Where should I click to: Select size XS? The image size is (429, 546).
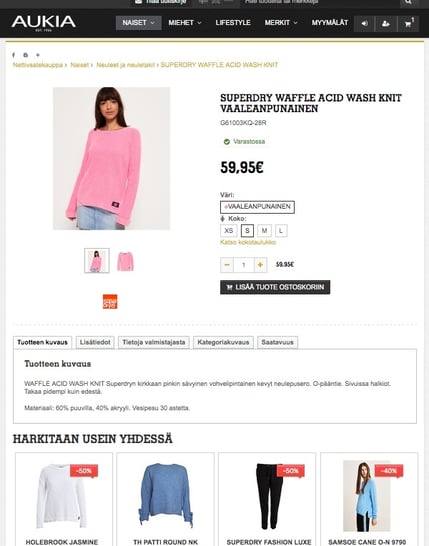click(229, 231)
